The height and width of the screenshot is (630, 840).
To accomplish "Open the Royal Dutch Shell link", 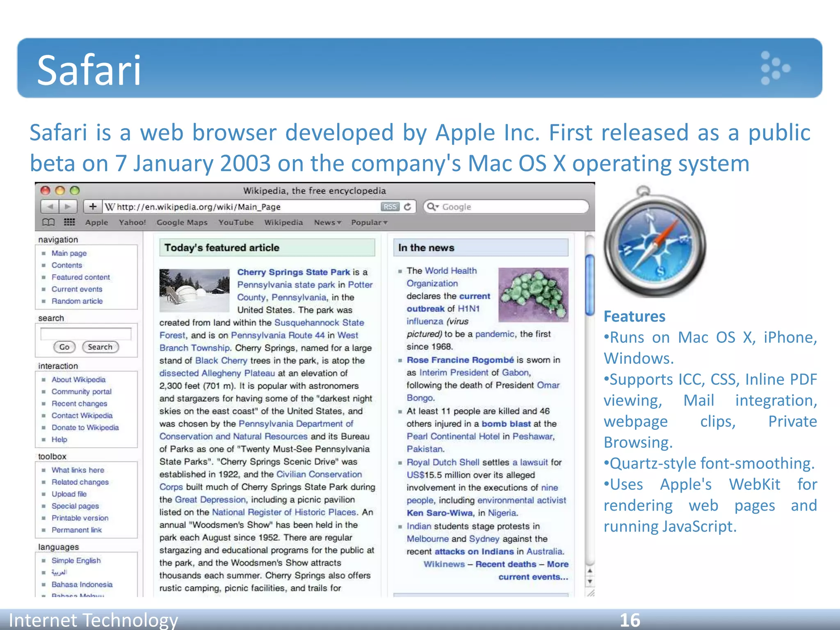I will [443, 462].
